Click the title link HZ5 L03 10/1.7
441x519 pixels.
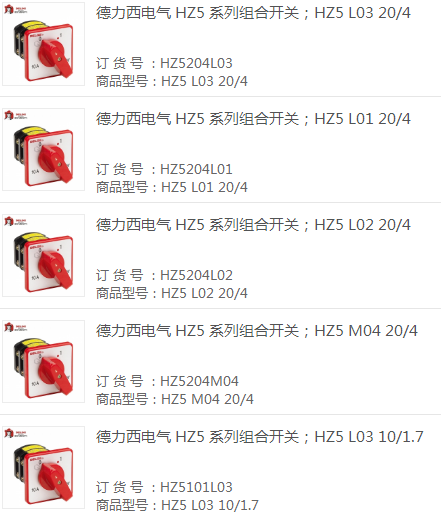pos(260,437)
